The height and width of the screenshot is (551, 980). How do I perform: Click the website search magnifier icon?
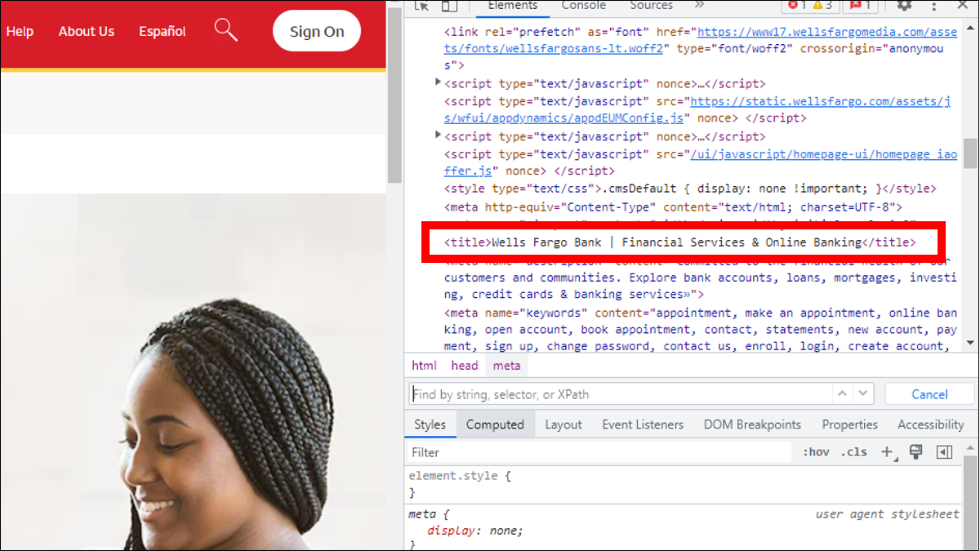(x=225, y=30)
